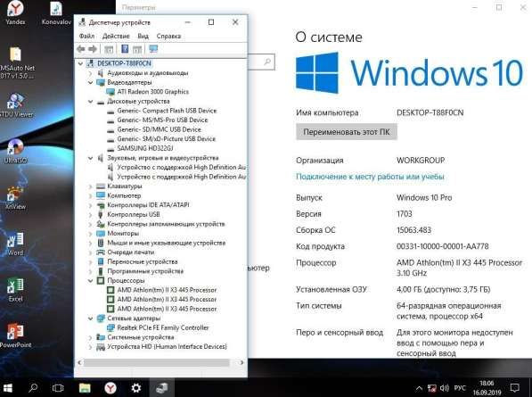Open the Action Center notification icon
Viewport: 532px width, 397px height.
[515, 388]
